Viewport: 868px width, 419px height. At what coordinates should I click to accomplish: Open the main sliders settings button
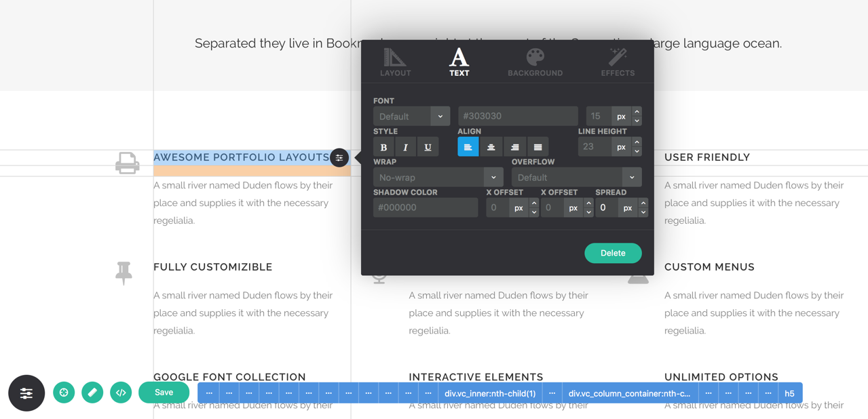click(26, 393)
